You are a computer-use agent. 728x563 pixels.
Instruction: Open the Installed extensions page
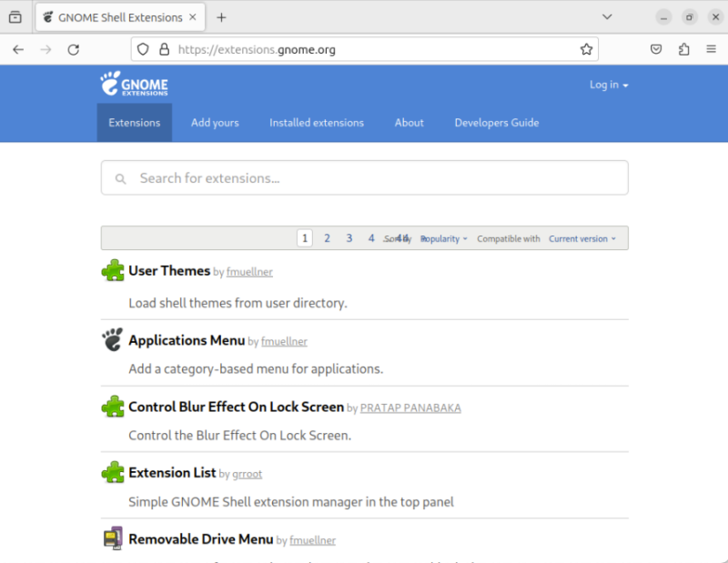pyautogui.click(x=317, y=122)
